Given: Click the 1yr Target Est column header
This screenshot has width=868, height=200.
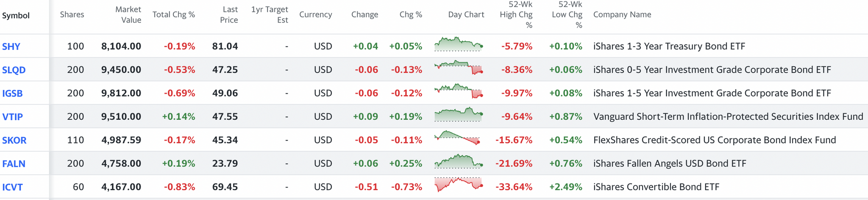Looking at the screenshot, I should (x=270, y=15).
